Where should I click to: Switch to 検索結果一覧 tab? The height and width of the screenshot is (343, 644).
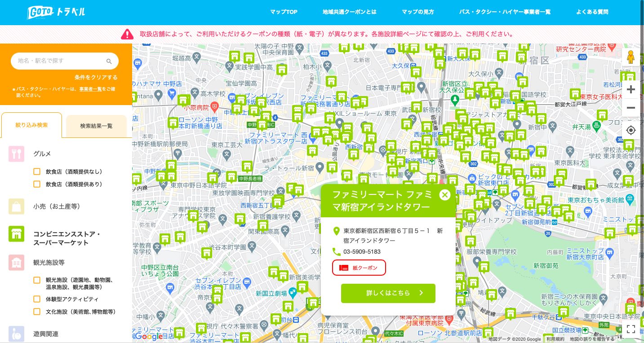pyautogui.click(x=96, y=126)
